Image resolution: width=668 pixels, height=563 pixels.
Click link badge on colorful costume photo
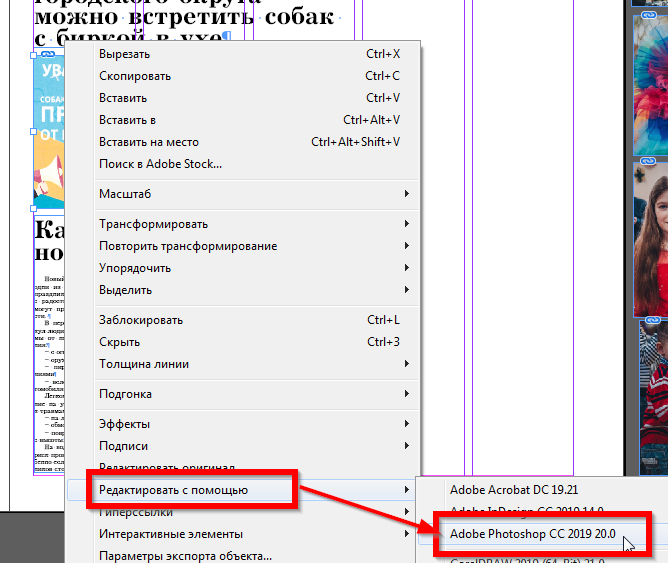pos(648,15)
